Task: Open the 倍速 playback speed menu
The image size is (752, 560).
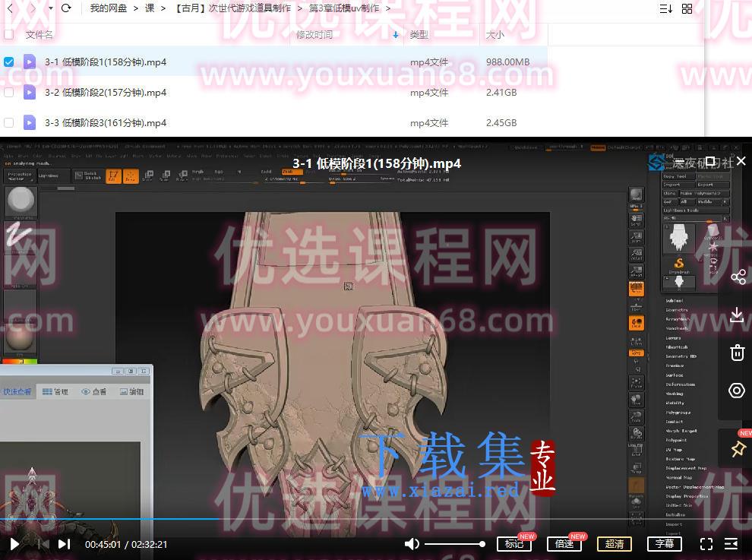Action: pyautogui.click(x=564, y=544)
